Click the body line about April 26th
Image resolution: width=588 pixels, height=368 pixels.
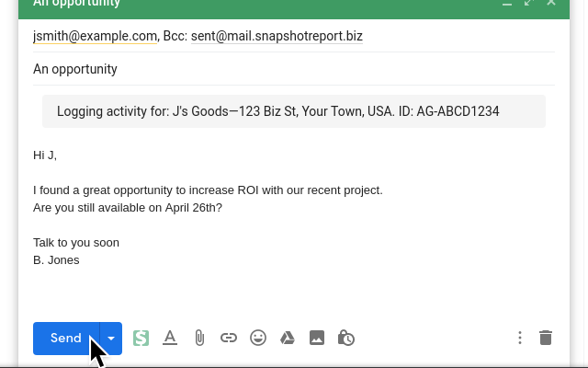[128, 208]
